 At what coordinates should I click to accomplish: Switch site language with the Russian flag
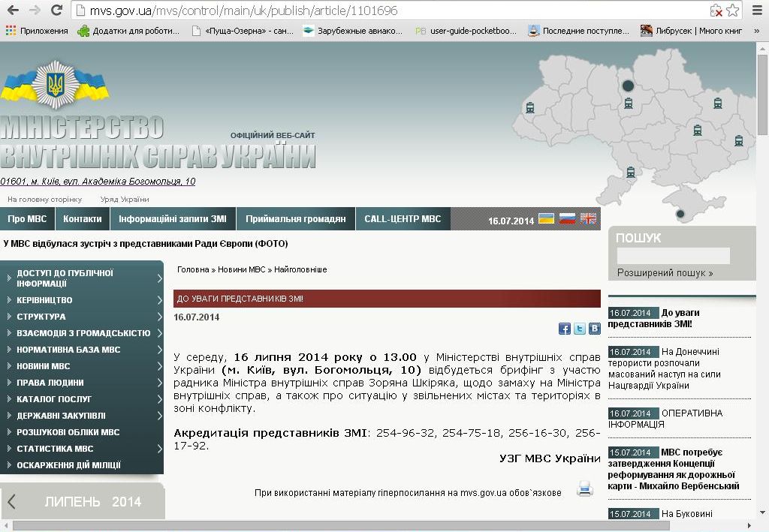coord(568,219)
